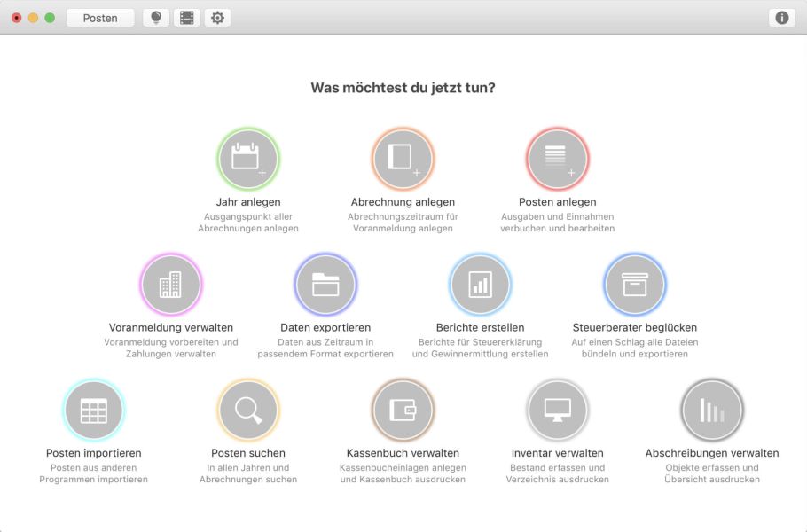
Task: Click 'Voranmeldung vorbereiten und Zahlungen verwalten' text
Action: click(171, 348)
